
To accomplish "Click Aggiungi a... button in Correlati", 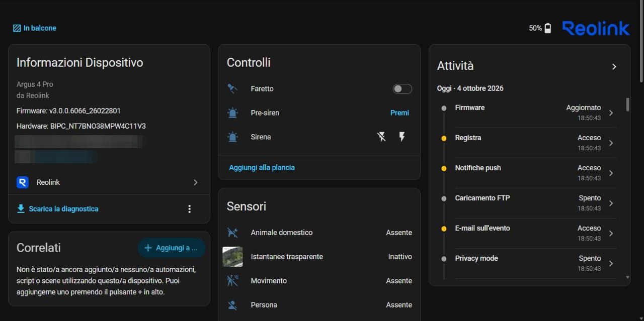I will click(x=171, y=248).
